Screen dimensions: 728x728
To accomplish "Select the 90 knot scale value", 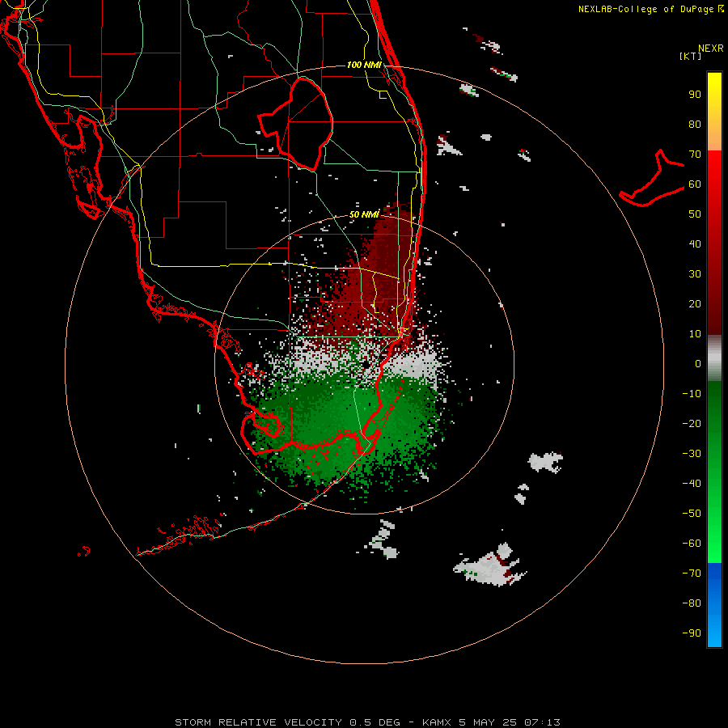I will [695, 95].
